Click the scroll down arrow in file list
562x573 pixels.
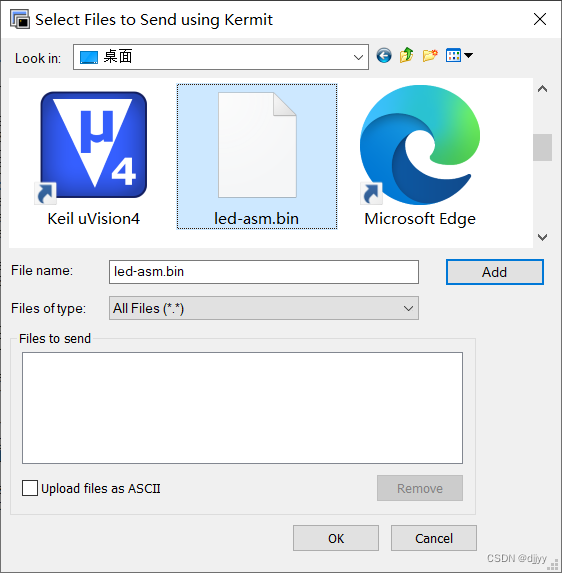click(x=542, y=238)
